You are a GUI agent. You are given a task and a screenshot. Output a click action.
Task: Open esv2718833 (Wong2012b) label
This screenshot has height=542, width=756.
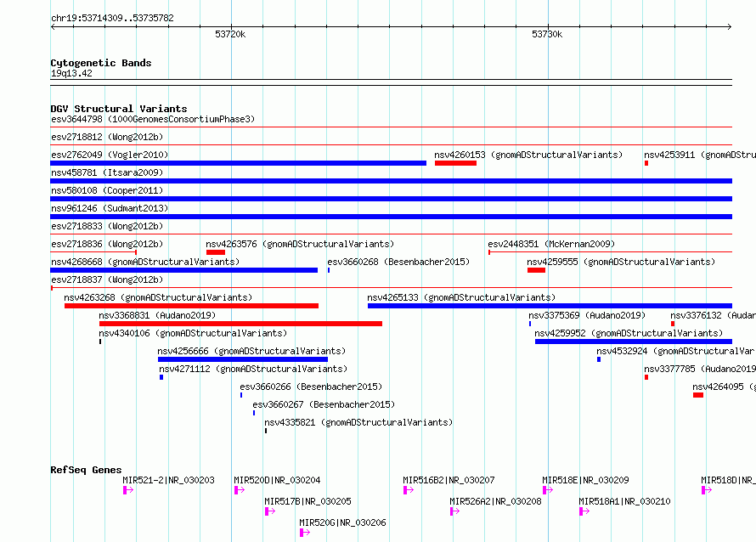107,226
